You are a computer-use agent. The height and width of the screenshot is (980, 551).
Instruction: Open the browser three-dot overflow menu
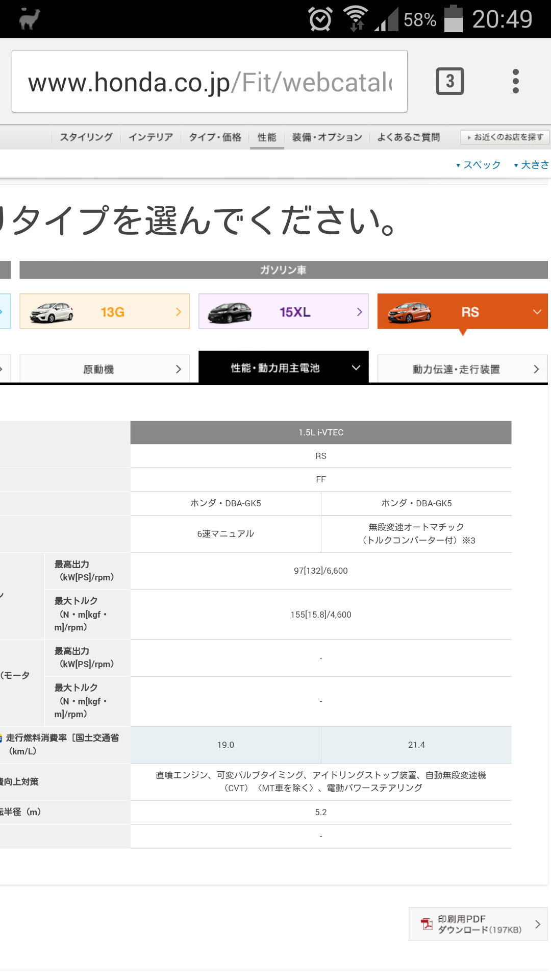point(515,81)
